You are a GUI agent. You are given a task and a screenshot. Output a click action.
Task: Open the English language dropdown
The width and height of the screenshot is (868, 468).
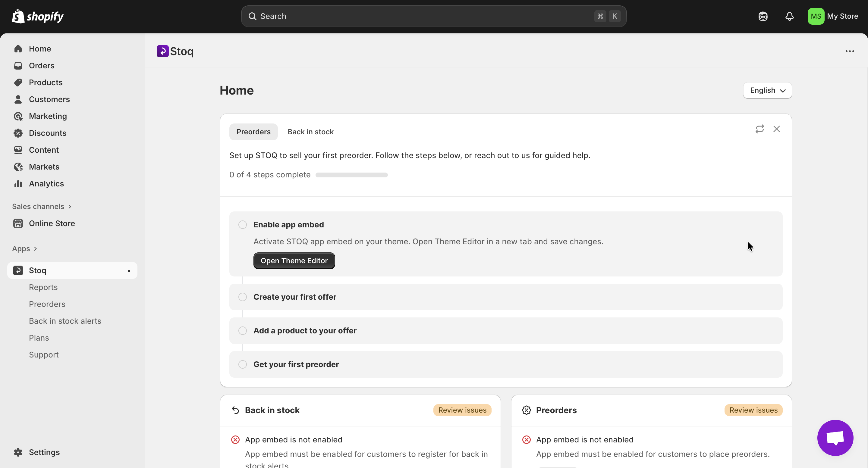767,90
